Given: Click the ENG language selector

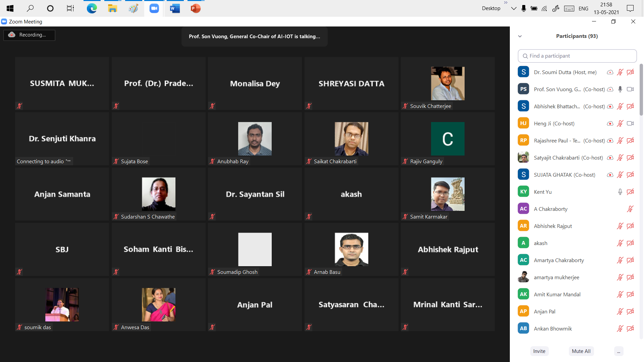Looking at the screenshot, I should tap(583, 9).
